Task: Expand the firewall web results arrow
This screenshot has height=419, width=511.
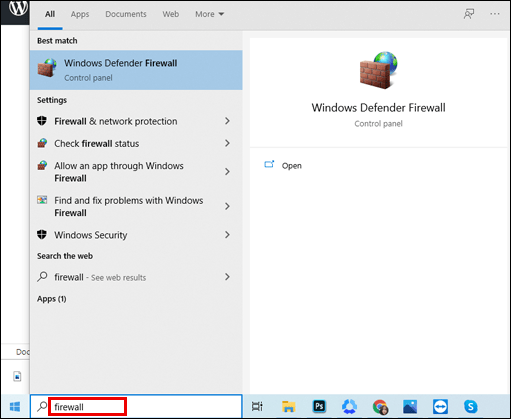Action: tap(227, 277)
